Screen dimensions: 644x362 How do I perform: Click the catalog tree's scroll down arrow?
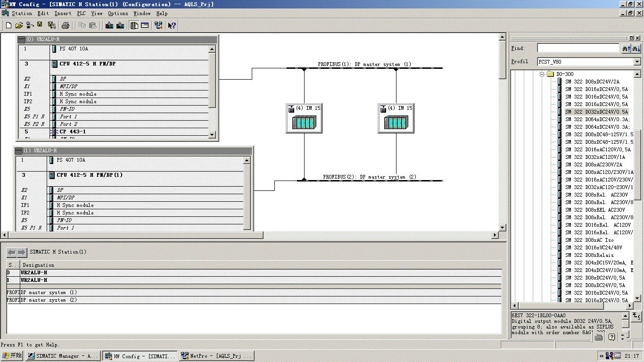pyautogui.click(x=637, y=298)
